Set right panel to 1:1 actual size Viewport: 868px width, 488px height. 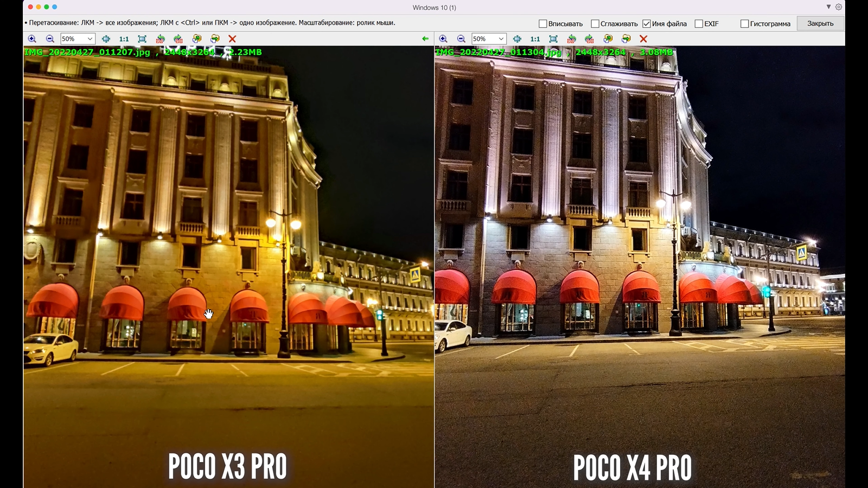pos(535,39)
